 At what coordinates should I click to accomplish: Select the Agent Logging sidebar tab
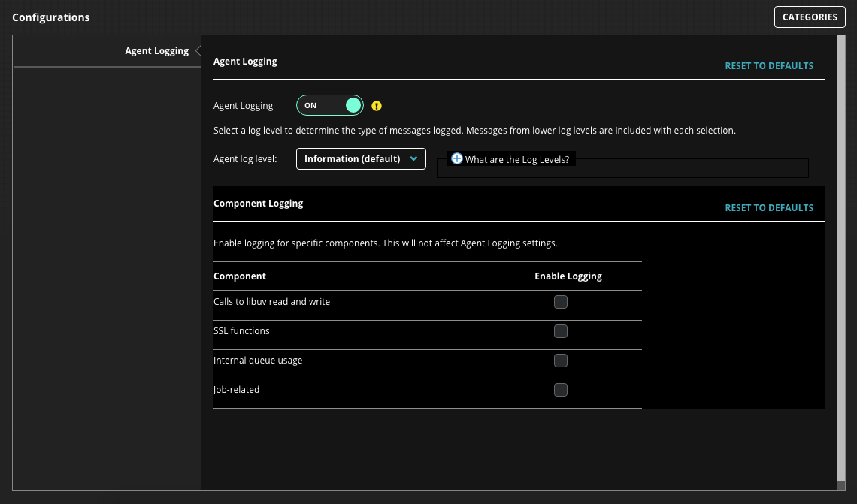pos(107,51)
